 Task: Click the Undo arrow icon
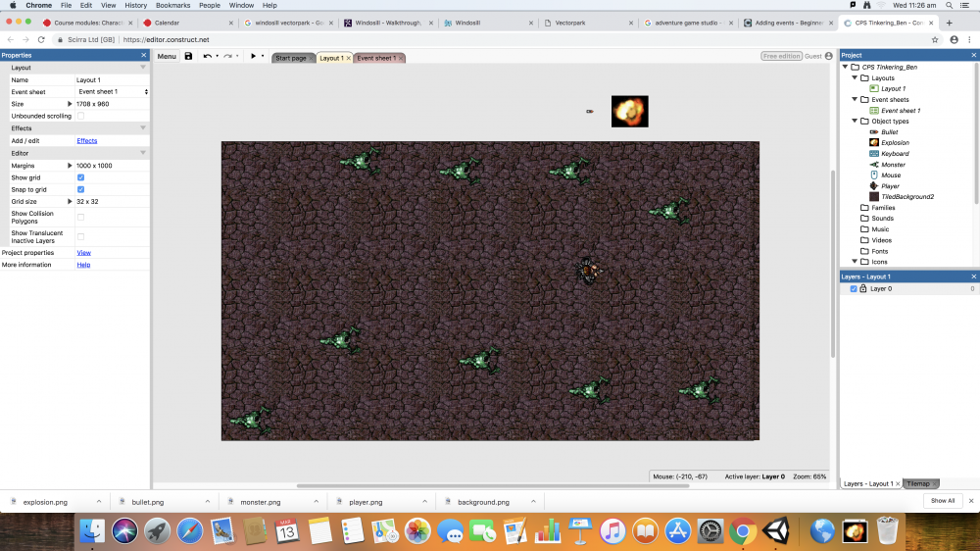point(208,56)
